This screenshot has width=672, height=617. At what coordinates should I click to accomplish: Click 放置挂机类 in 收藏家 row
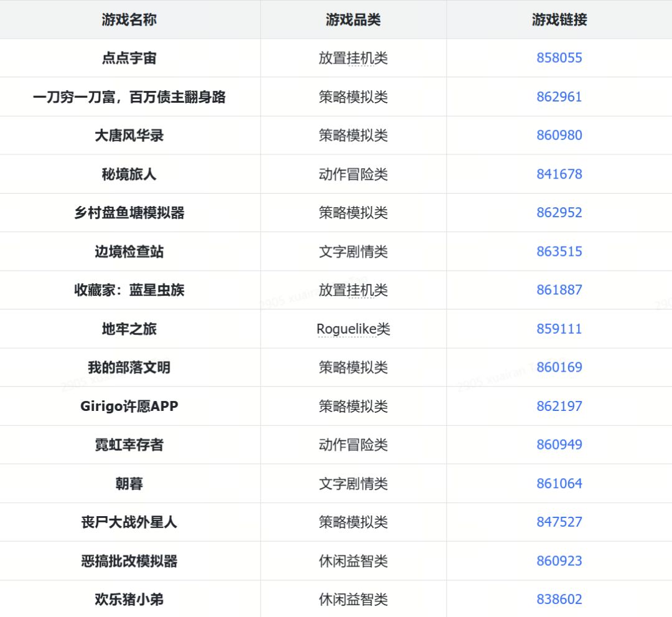tap(353, 290)
